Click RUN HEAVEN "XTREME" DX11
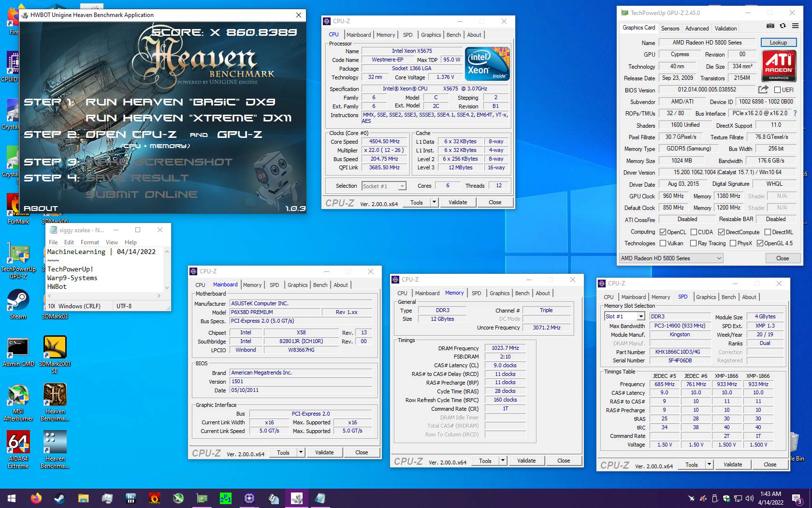 coord(188,118)
